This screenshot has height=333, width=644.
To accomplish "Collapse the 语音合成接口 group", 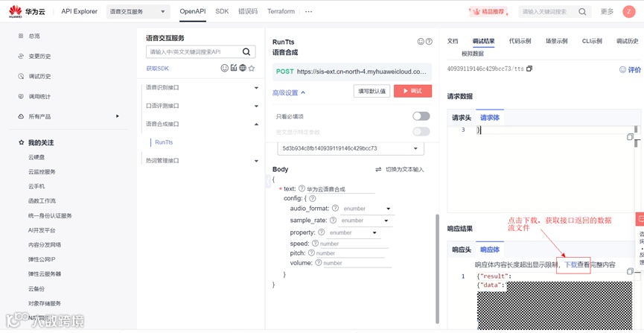I will pos(256,124).
